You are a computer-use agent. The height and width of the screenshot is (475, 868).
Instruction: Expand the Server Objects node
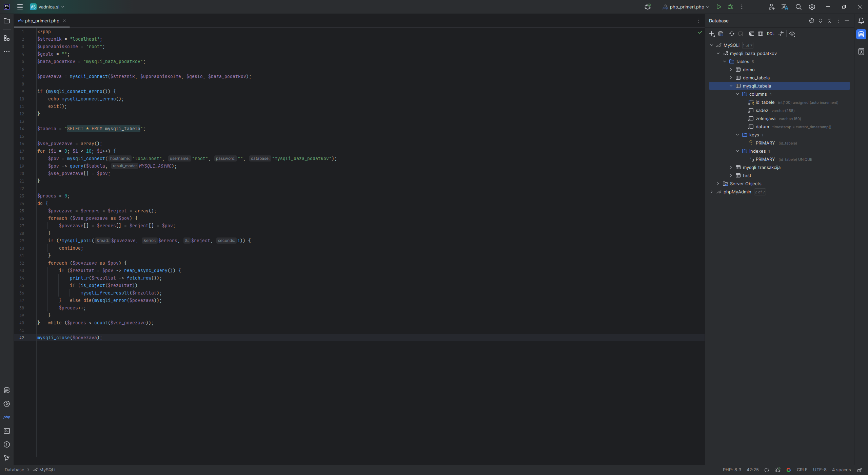[x=718, y=184]
